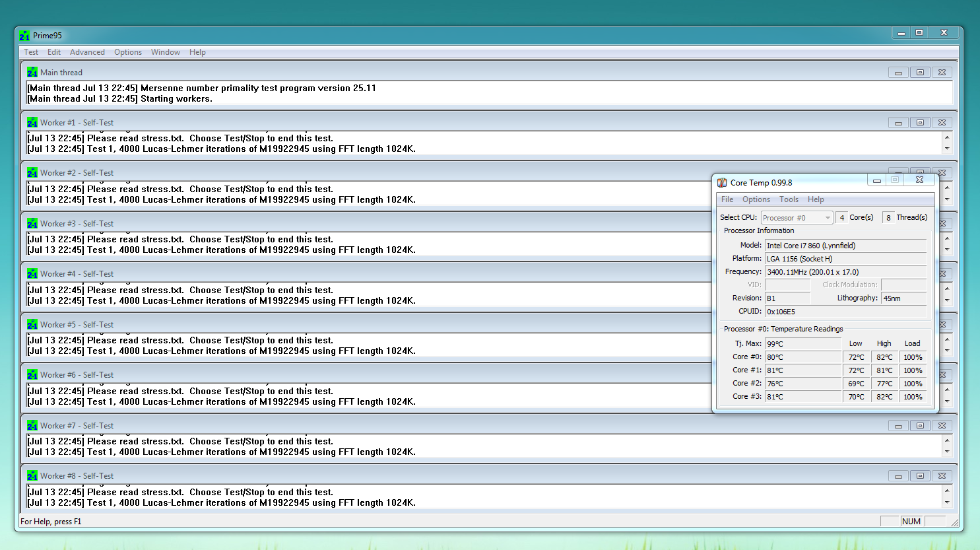The image size is (980, 550).
Task: Click the Core Temp title bar icon
Action: [x=722, y=183]
